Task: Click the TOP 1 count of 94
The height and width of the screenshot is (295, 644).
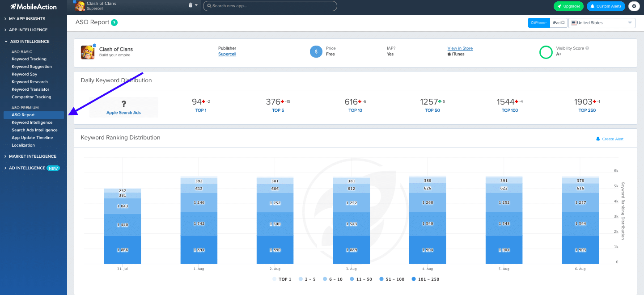Action: coord(197,102)
